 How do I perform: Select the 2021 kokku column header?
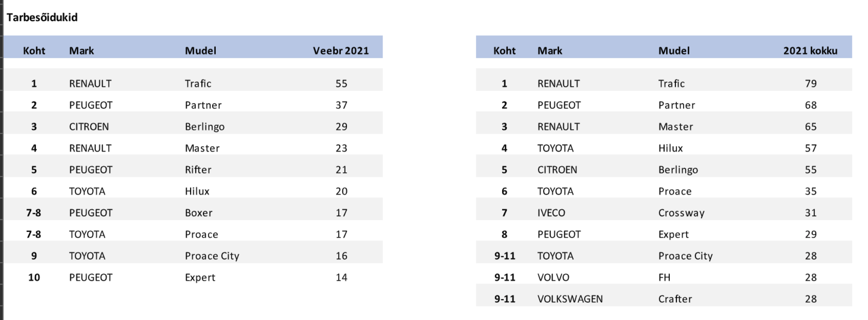[810, 51]
